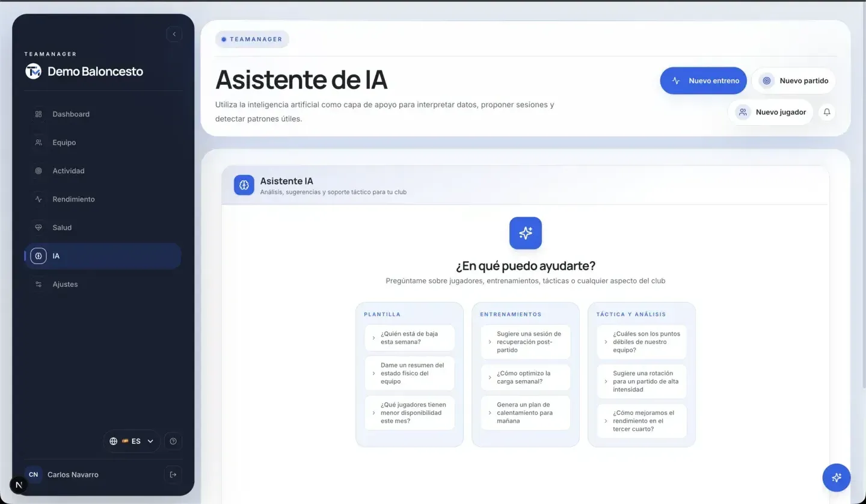Open the Rendimiento section

(102, 199)
